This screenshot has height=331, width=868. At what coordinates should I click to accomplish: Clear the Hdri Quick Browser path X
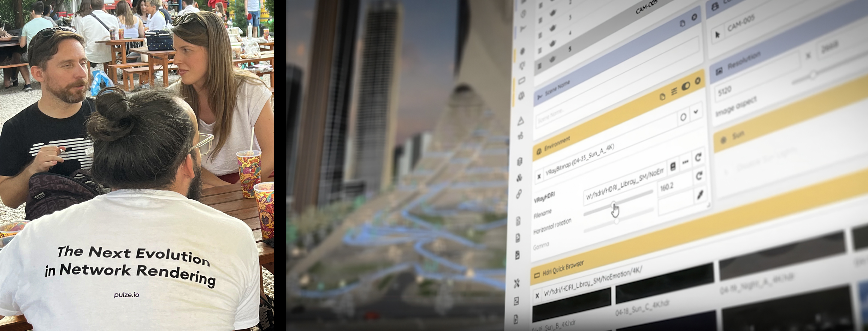click(x=537, y=296)
